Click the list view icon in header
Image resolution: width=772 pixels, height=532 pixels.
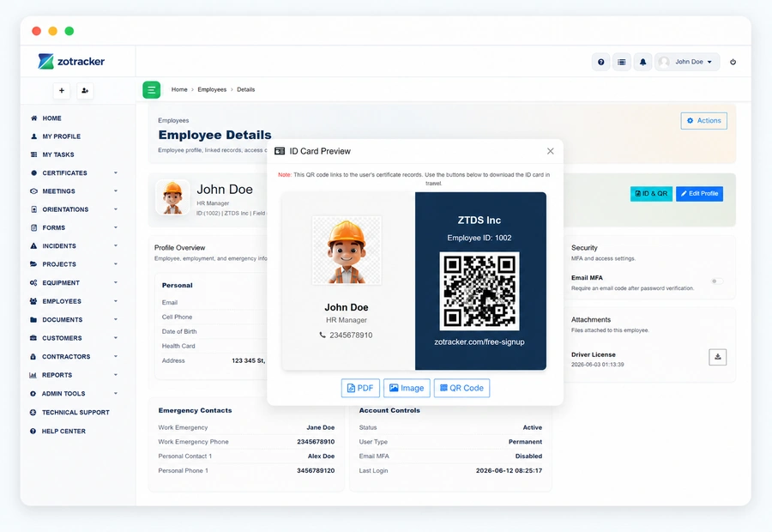622,62
